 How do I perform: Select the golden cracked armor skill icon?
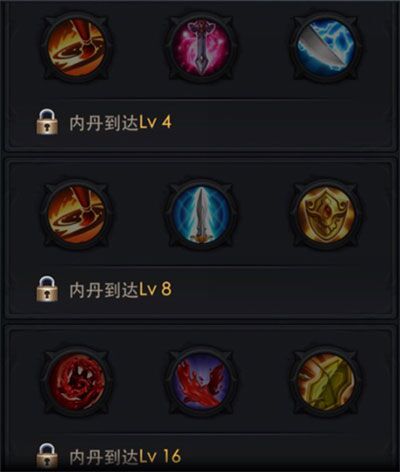point(326,382)
